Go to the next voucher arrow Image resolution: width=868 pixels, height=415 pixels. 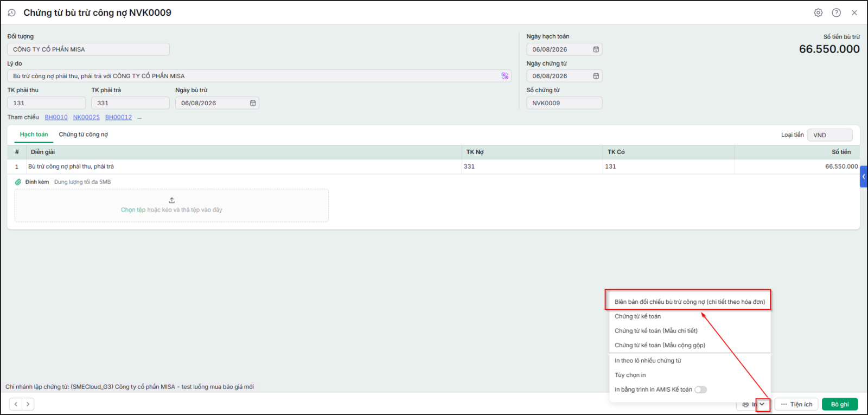28,404
